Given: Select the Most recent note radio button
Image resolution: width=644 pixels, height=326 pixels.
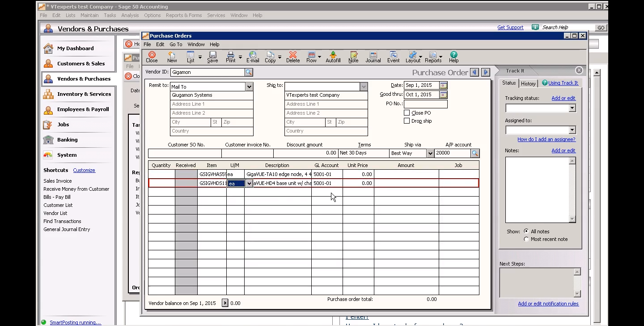Looking at the screenshot, I should click(x=526, y=239).
